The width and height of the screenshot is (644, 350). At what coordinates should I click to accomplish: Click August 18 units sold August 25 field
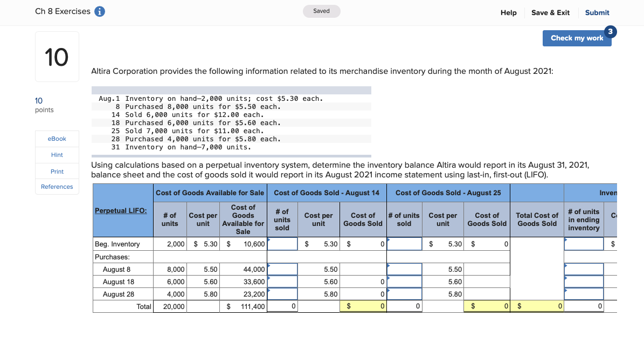[x=404, y=282]
